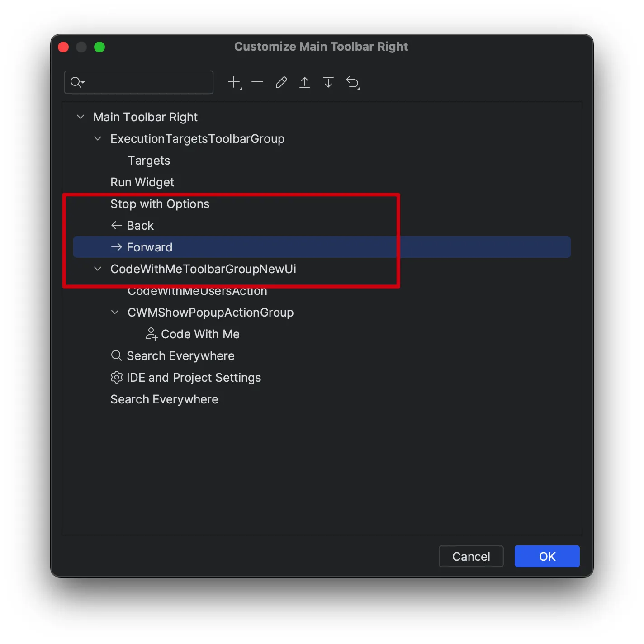
Task: Collapse the CWMShowPopupActionGroup node
Action: (115, 313)
